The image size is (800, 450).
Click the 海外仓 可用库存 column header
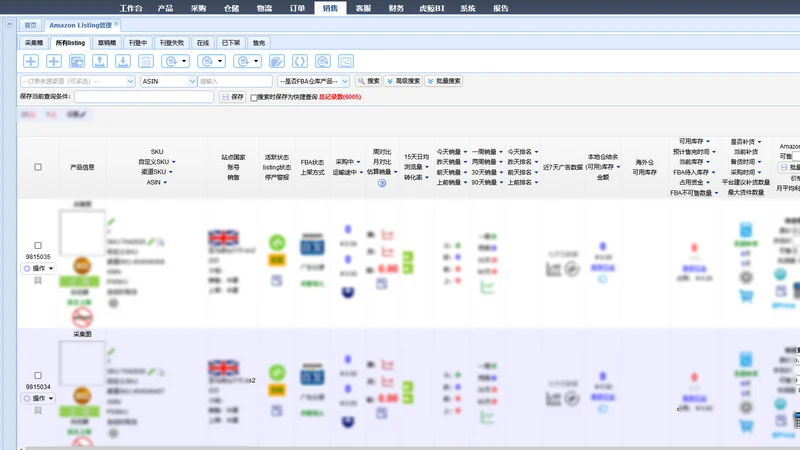pyautogui.click(x=644, y=167)
